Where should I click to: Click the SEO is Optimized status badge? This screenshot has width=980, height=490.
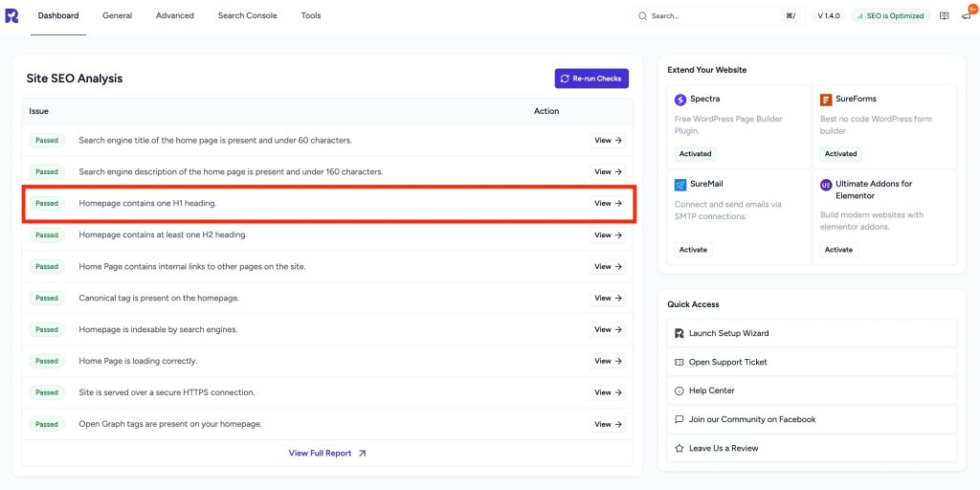[890, 16]
